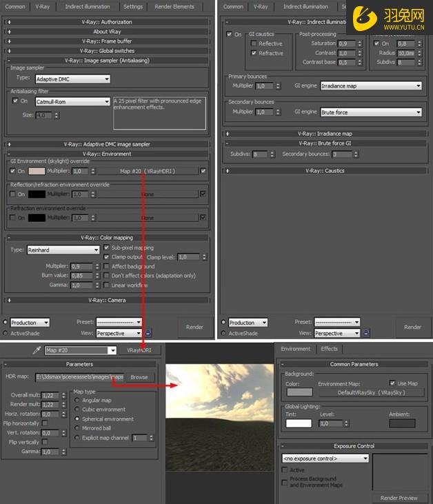This screenshot has height=504, width=433.
Task: Click the Map #20 (VRayHDRI) map button
Action: pos(148,171)
